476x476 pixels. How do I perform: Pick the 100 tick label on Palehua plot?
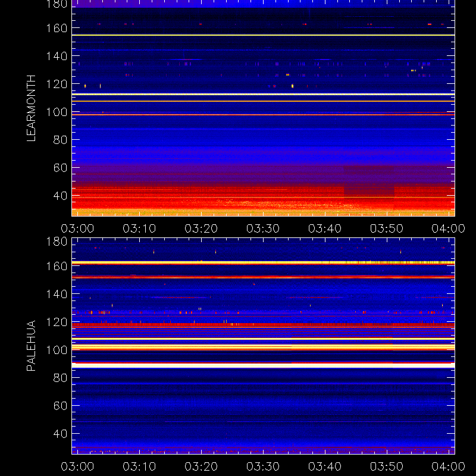[x=57, y=350]
